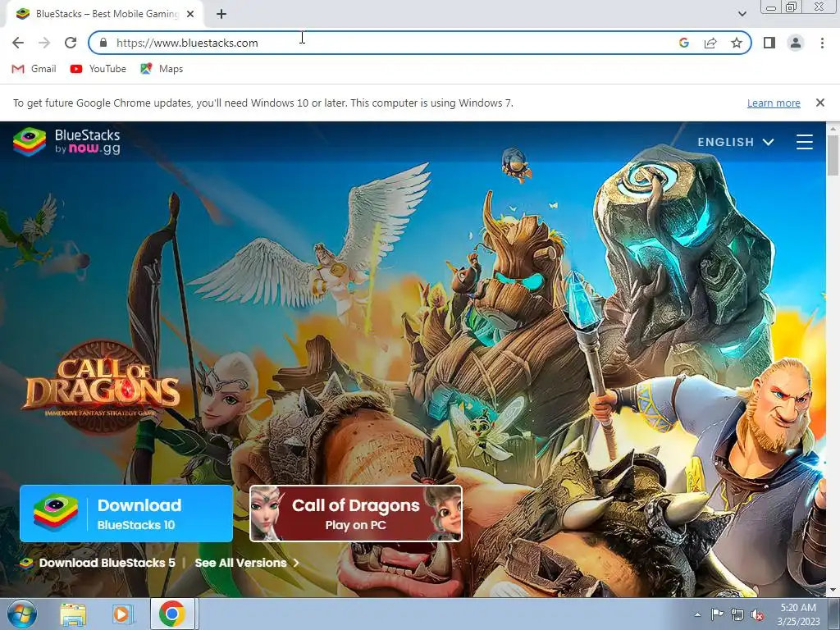Image resolution: width=840 pixels, height=630 pixels.
Task: Show hidden tray icons arrow
Action: click(697, 614)
